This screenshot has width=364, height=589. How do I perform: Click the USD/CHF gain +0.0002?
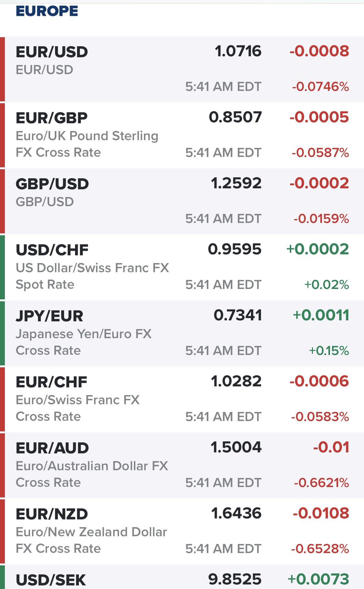pyautogui.click(x=318, y=249)
